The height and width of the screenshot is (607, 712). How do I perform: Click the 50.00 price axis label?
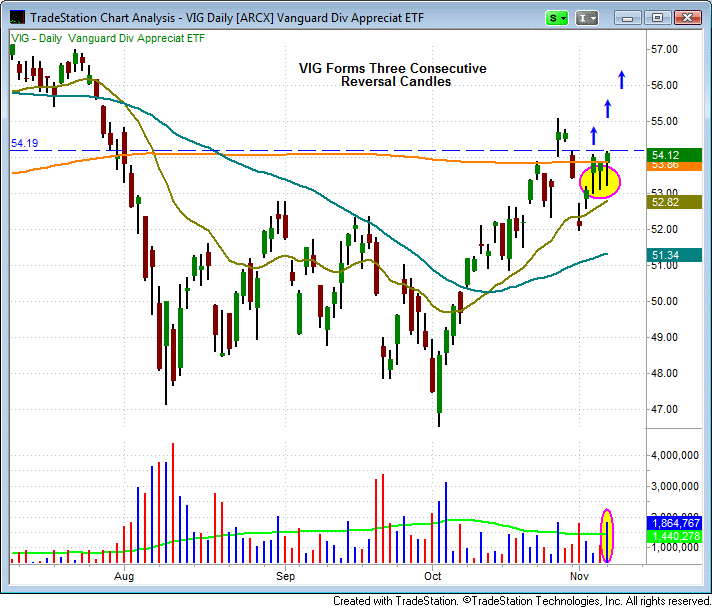[x=664, y=301]
